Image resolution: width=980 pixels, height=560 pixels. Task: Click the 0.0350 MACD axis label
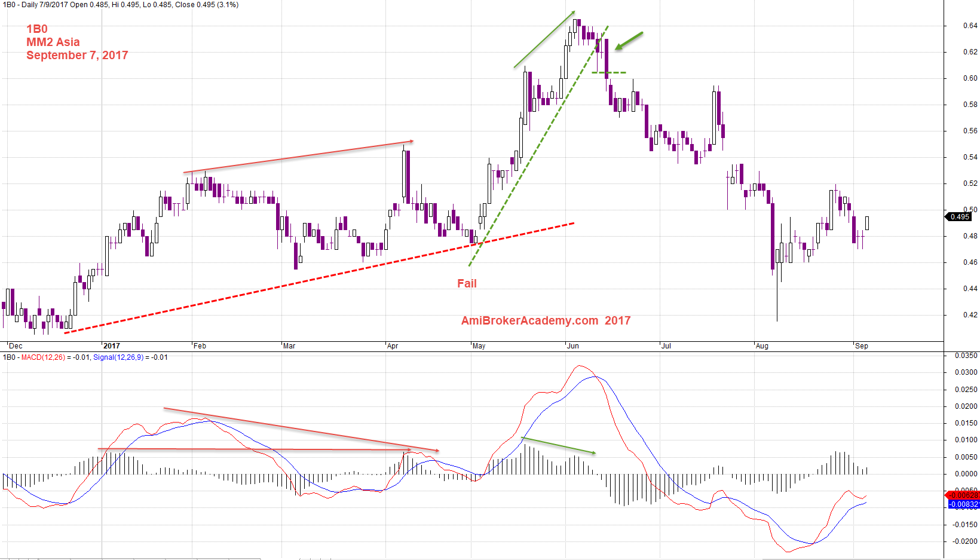pos(966,356)
